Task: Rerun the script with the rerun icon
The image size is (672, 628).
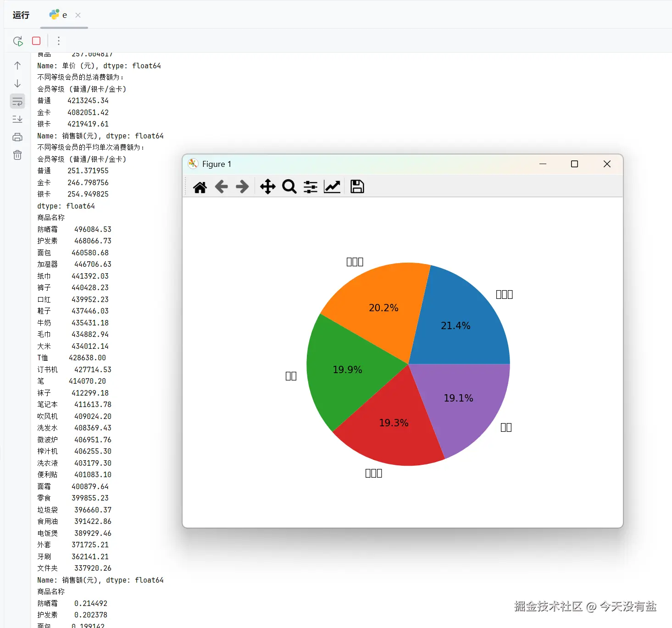Action: [x=18, y=41]
